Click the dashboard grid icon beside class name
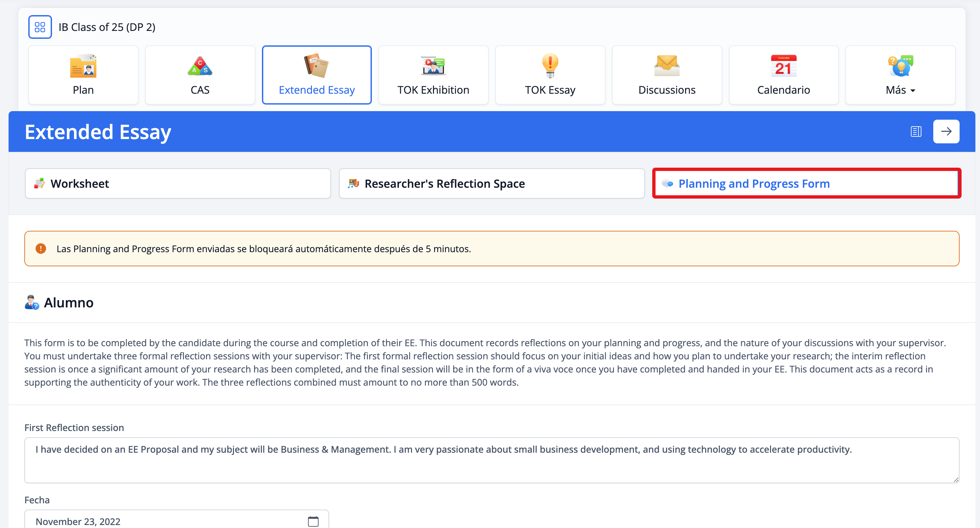 [40, 27]
